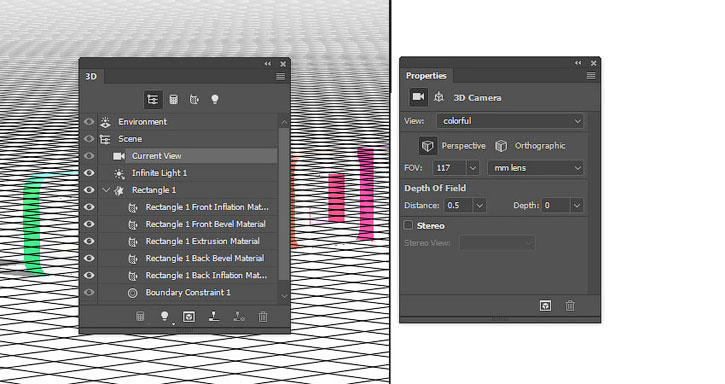
Task: Open the Distance value dropdown arrow
Action: [x=479, y=205]
